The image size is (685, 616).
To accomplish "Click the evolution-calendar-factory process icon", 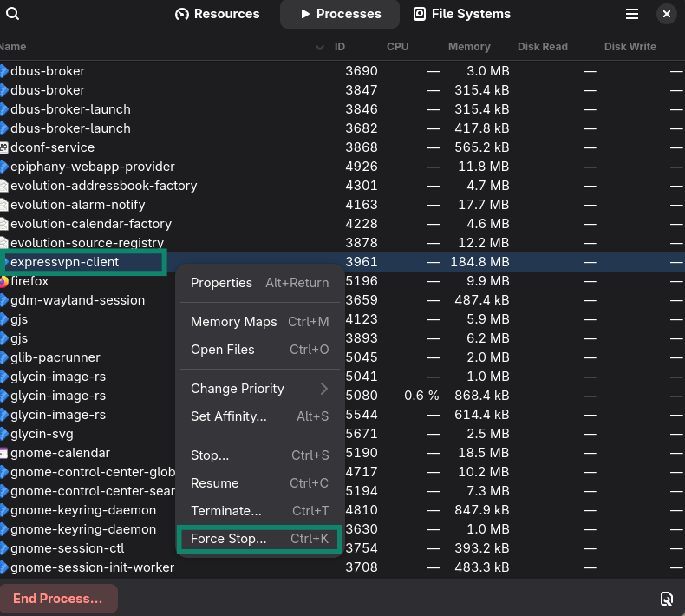I will point(3,225).
